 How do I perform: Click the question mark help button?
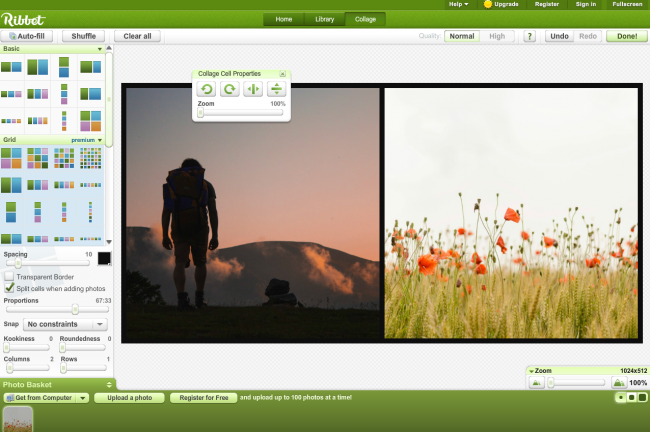[x=530, y=36]
